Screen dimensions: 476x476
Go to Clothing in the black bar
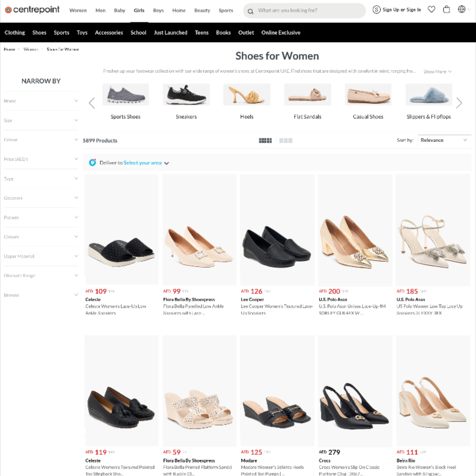pyautogui.click(x=15, y=32)
